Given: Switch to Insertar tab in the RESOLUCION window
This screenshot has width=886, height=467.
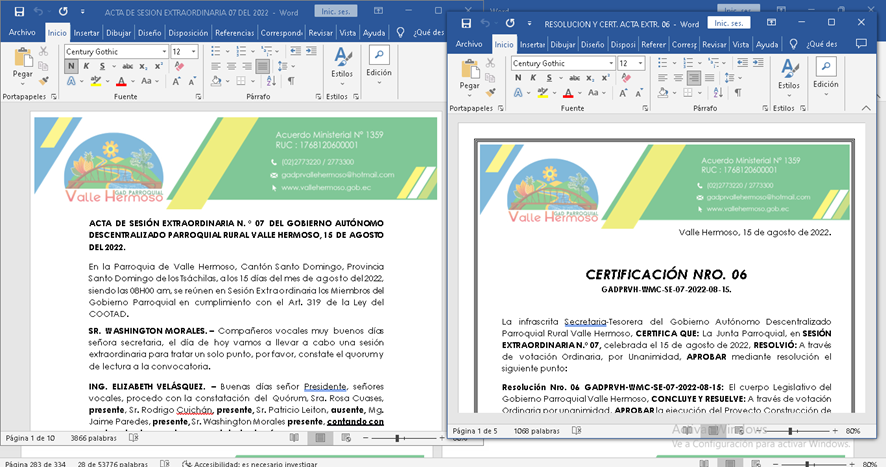Looking at the screenshot, I should 533,44.
